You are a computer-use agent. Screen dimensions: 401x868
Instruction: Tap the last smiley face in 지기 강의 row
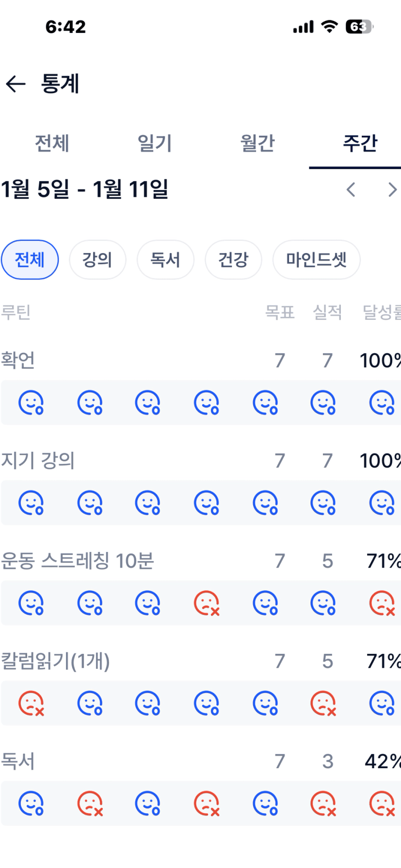[382, 503]
